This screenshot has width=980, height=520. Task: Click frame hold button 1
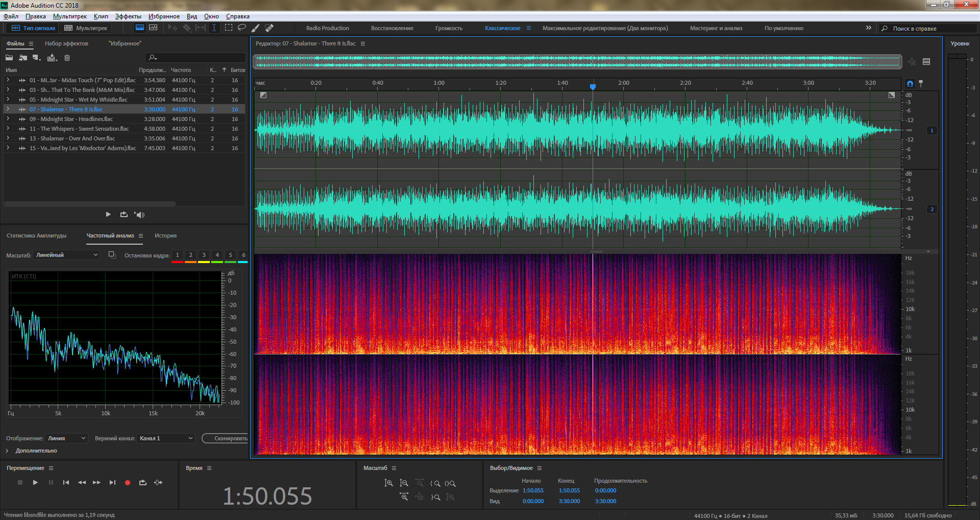pos(177,255)
